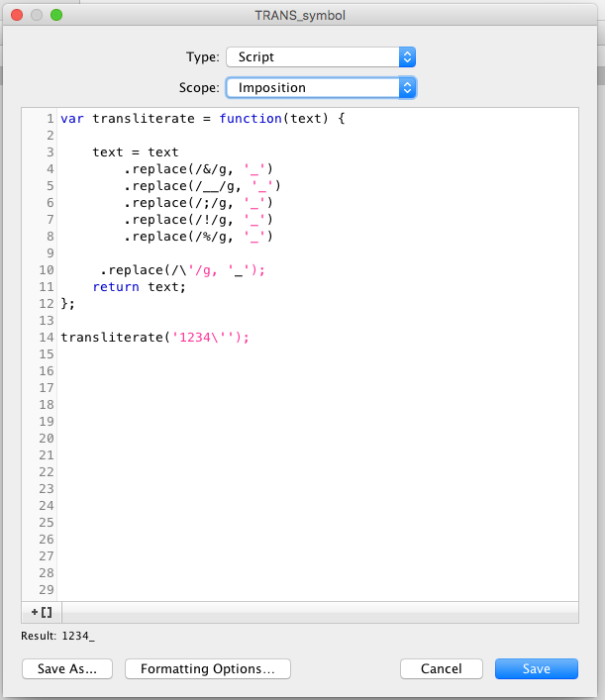Viewport: 605px width, 700px height.
Task: Open the Type dropdown set to Script
Action: tap(321, 57)
